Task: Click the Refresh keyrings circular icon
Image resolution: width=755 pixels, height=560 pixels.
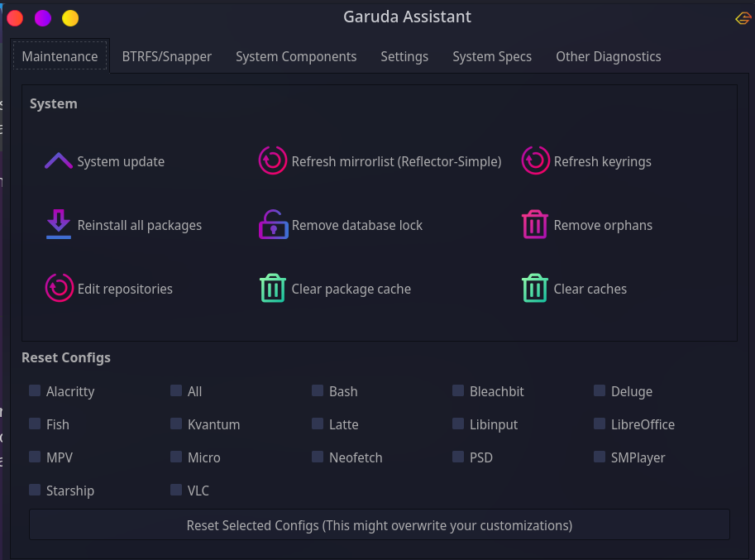Action: 535,160
